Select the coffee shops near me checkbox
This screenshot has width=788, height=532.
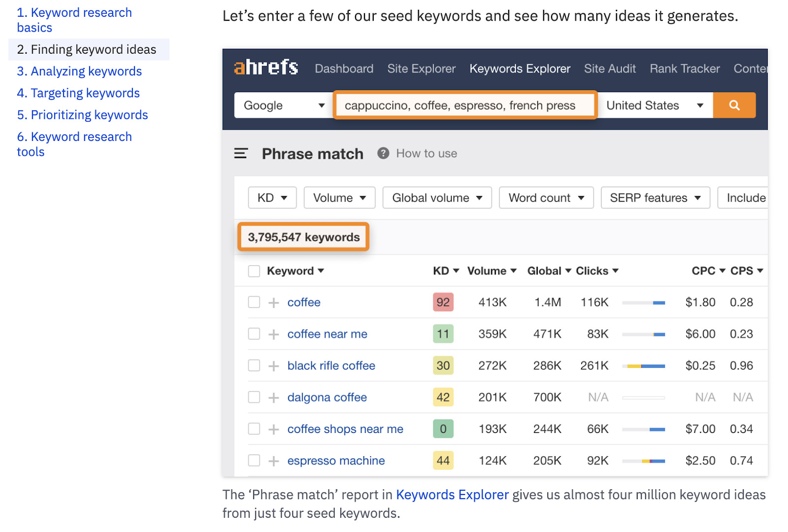point(254,429)
